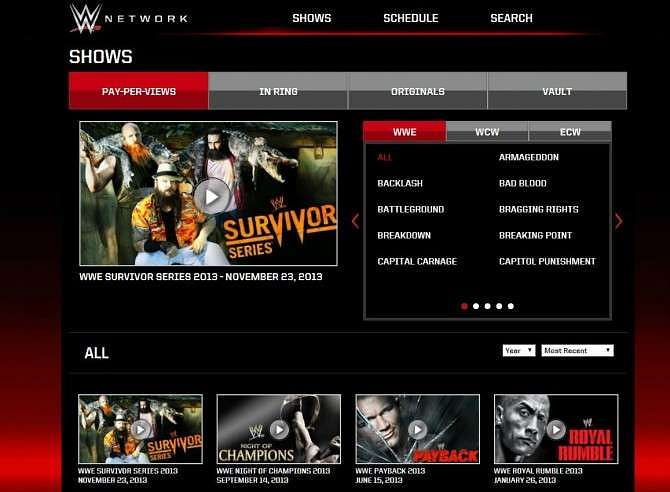Click the WWE Network logo

pyautogui.click(x=129, y=18)
